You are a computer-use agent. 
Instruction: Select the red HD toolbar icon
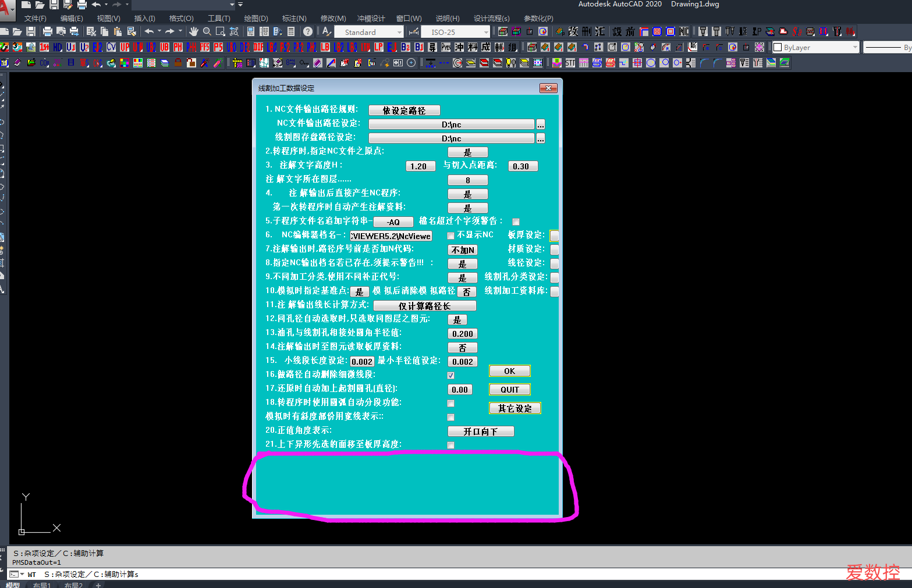coord(57,47)
